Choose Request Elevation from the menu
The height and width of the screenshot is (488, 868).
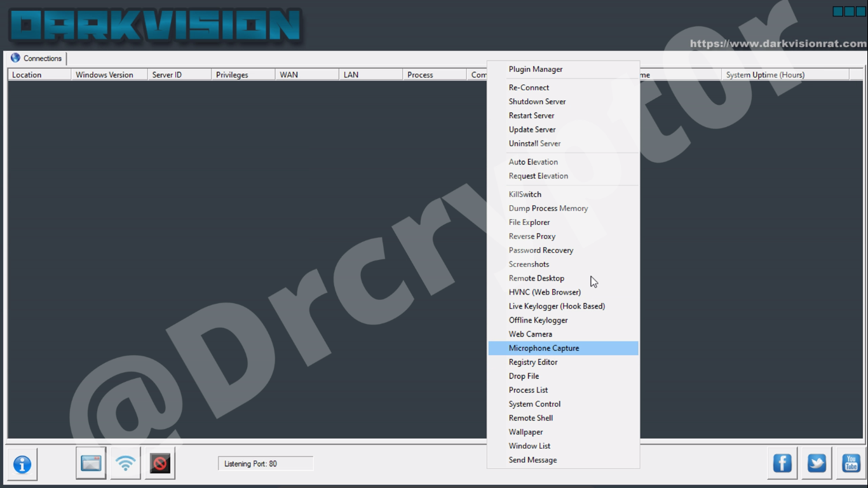click(x=563, y=176)
